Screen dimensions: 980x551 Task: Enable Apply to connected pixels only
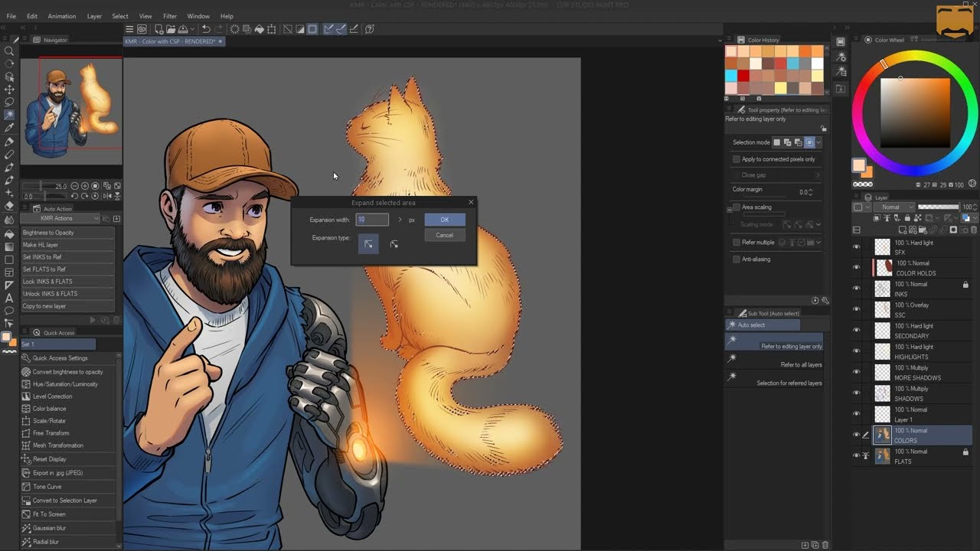[x=737, y=159]
